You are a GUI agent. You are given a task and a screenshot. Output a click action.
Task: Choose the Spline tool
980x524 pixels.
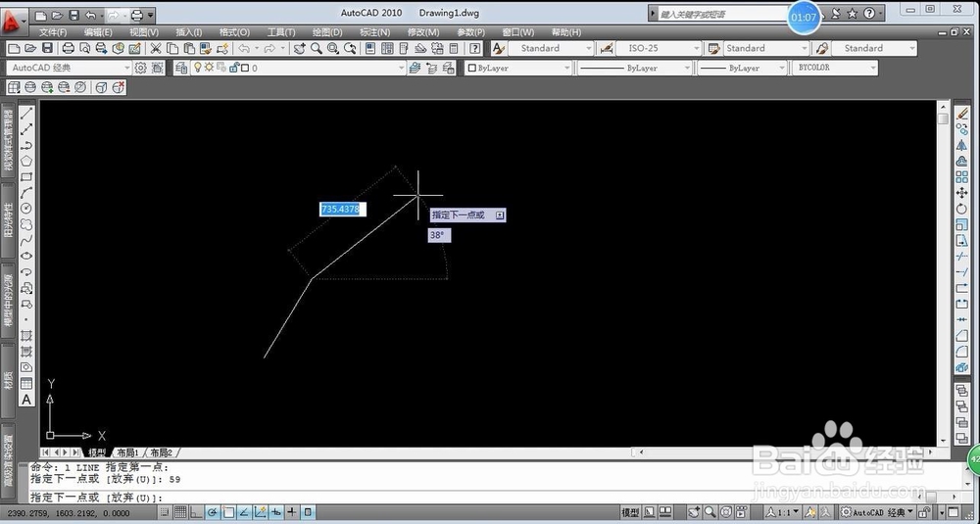26,240
